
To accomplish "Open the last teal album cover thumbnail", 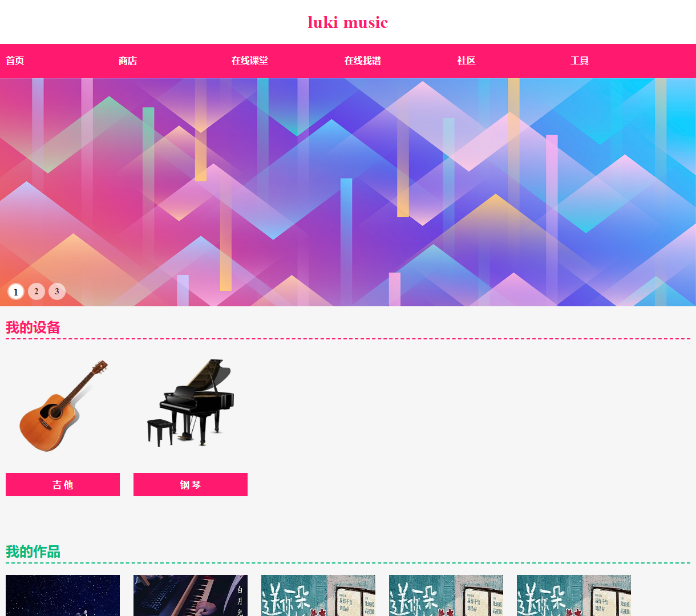I will click(574, 595).
